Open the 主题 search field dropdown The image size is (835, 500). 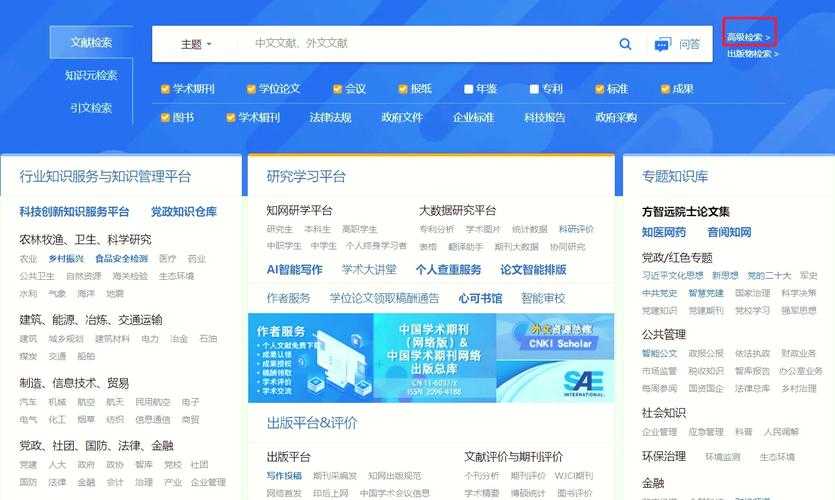tap(195, 44)
